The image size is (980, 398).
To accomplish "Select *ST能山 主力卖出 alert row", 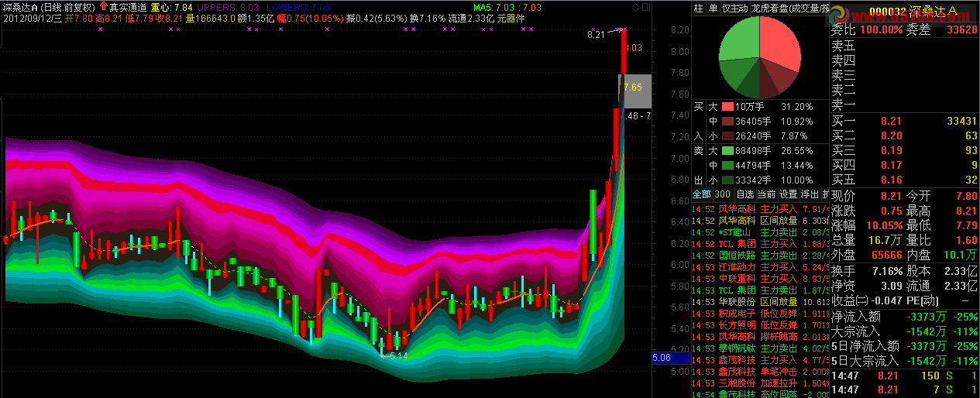I will pos(758,232).
